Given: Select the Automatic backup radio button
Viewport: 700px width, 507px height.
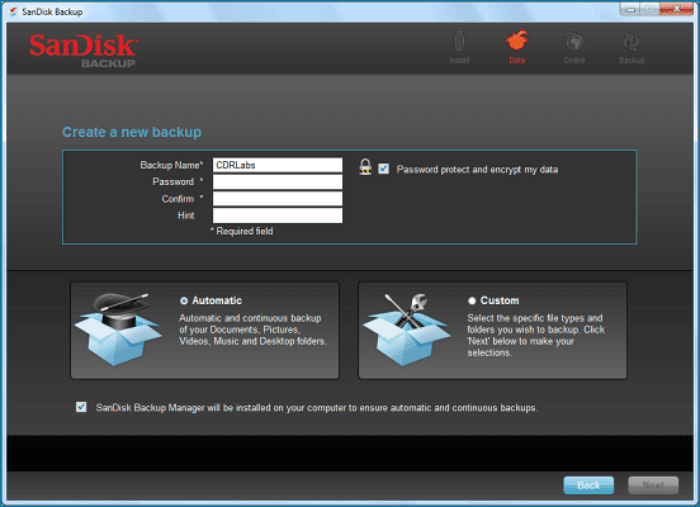Looking at the screenshot, I should click(x=183, y=301).
